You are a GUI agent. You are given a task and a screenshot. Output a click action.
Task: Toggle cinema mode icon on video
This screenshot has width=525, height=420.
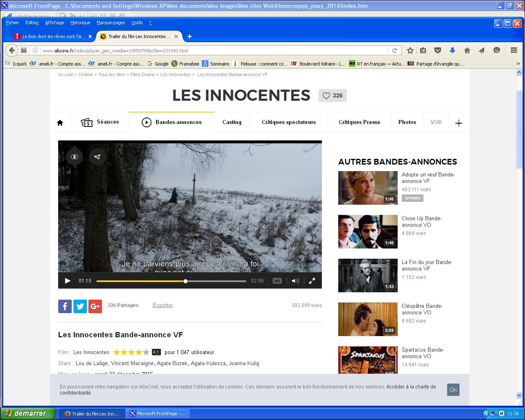pos(75,156)
